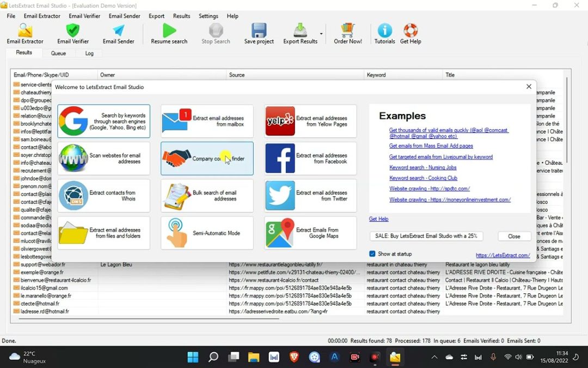
Task: Click the Stop Search toolbar button
Action: pos(216,34)
